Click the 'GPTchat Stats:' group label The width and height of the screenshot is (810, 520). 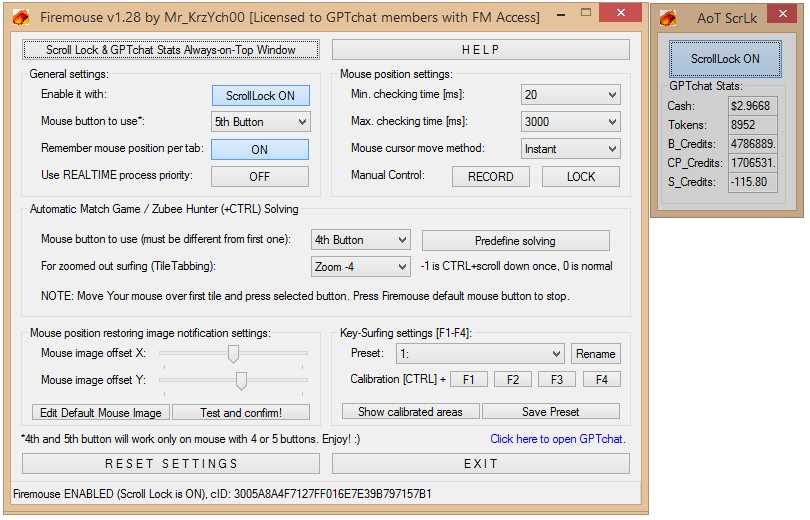click(706, 86)
